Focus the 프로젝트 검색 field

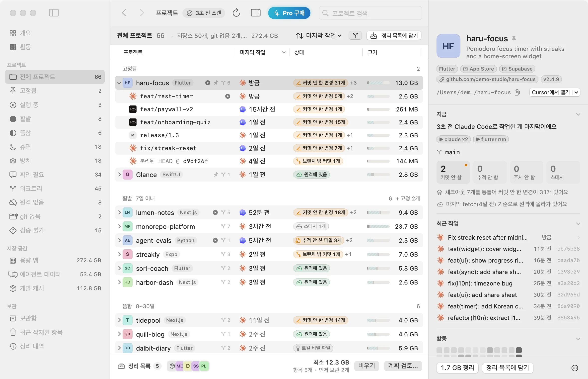click(370, 13)
